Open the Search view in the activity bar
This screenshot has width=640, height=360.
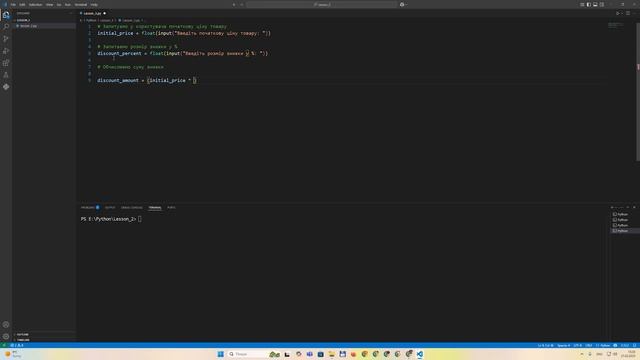coord(6,27)
